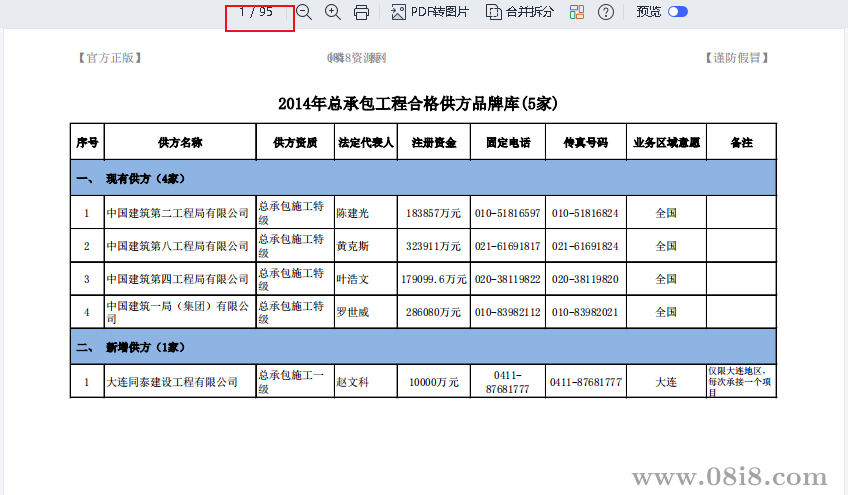The image size is (848, 495).
Task: Click the registered capital 286080万元
Action: [x=434, y=312]
